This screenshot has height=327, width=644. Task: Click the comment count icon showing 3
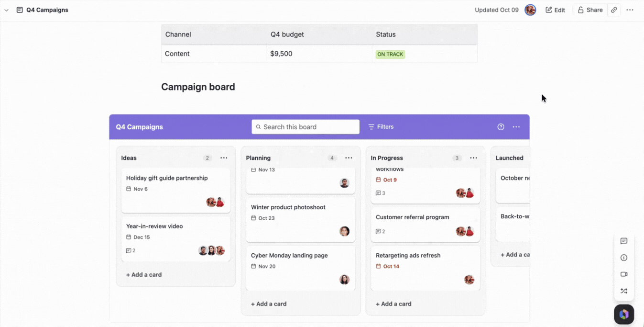coord(380,193)
